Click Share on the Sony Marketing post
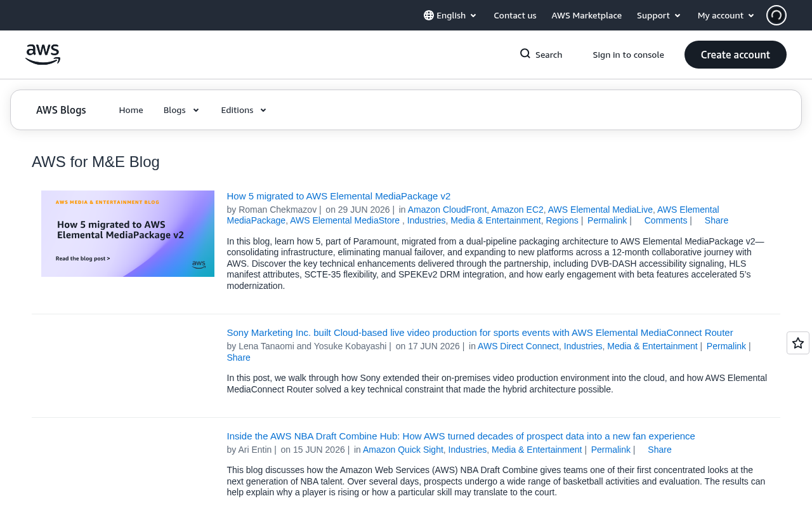The image size is (812, 508). point(239,358)
